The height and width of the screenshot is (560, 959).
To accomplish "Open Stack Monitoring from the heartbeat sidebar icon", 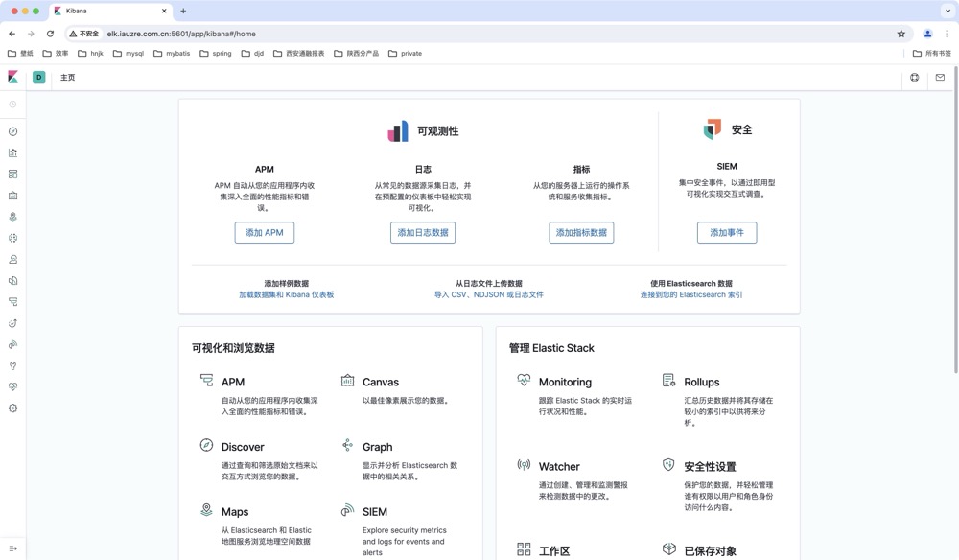I will [13, 386].
